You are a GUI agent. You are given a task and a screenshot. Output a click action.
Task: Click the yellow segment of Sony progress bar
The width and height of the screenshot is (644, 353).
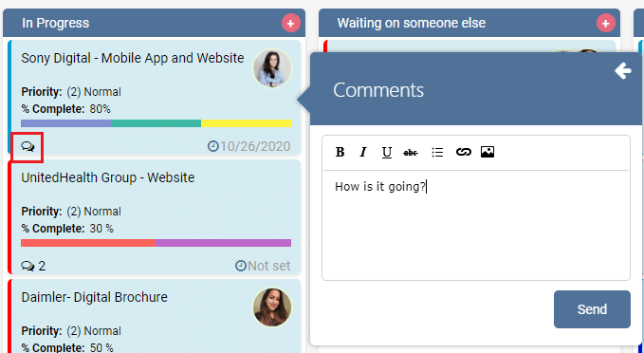coord(246,123)
